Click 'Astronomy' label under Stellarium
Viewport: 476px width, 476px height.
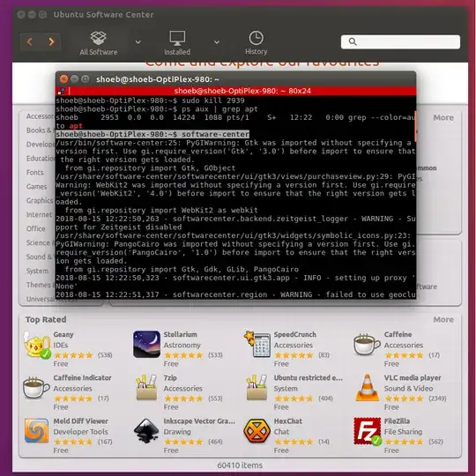pyautogui.click(x=182, y=346)
